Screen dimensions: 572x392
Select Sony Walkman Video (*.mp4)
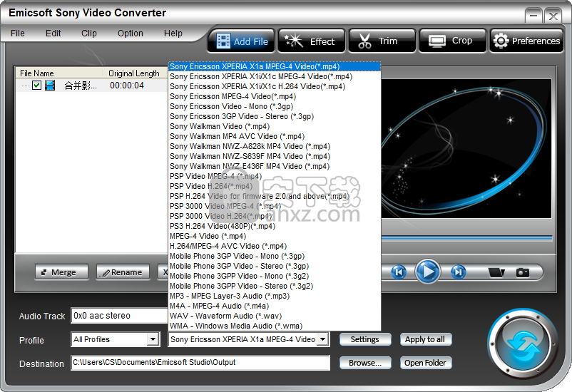click(275, 126)
